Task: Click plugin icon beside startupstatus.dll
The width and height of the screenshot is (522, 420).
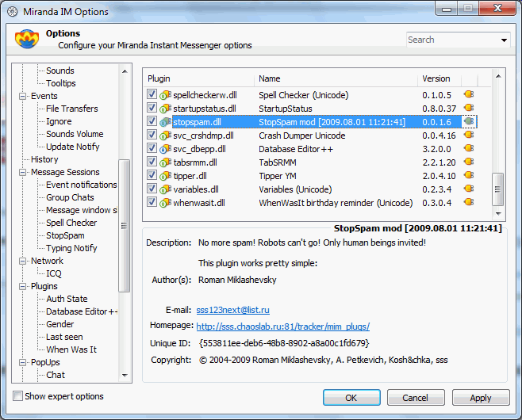Action: coord(165,109)
